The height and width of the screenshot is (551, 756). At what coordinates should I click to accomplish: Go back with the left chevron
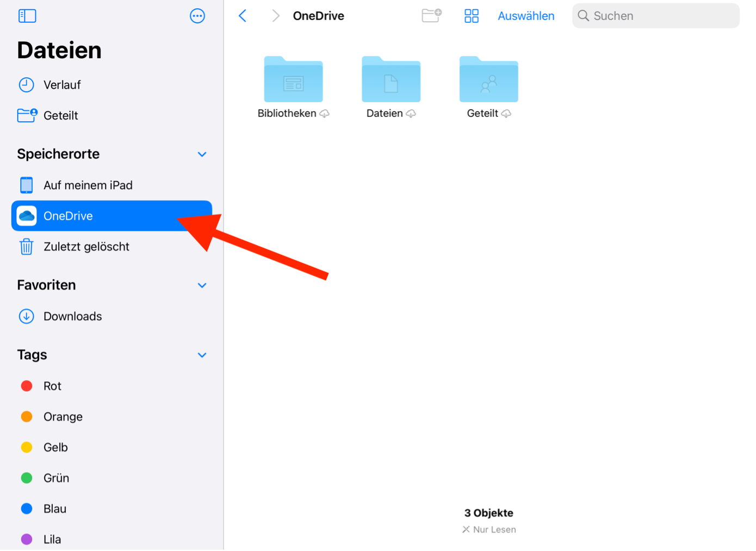tap(243, 16)
